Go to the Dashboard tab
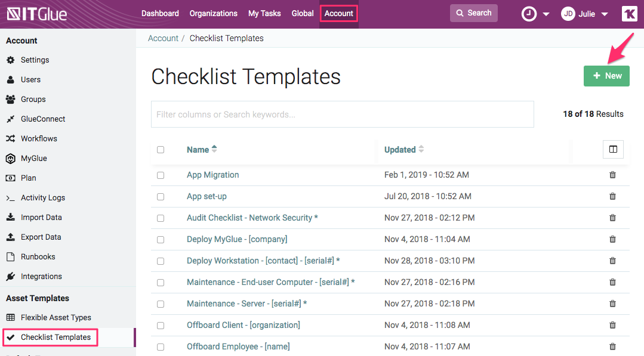Screen dimensions: 644x356 [160, 14]
